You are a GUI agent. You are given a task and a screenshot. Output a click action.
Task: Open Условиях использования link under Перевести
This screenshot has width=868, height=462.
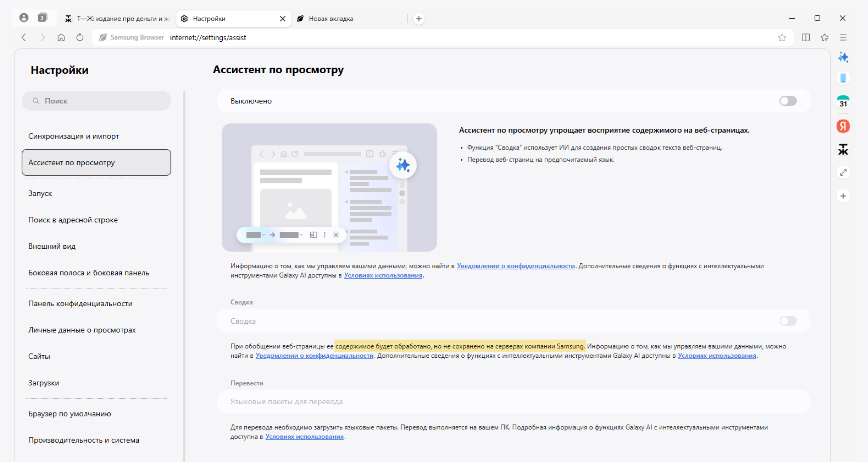[x=305, y=436]
